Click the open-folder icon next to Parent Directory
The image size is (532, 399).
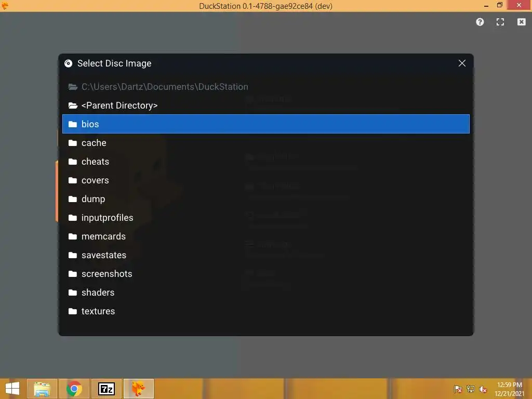point(73,105)
